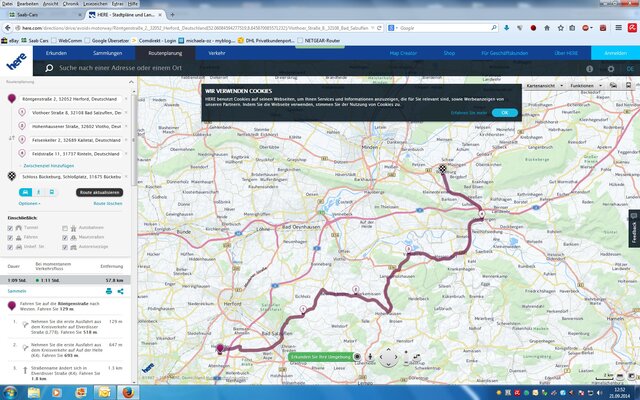
Task: Click the map pan up arrow
Action: tap(388, 349)
